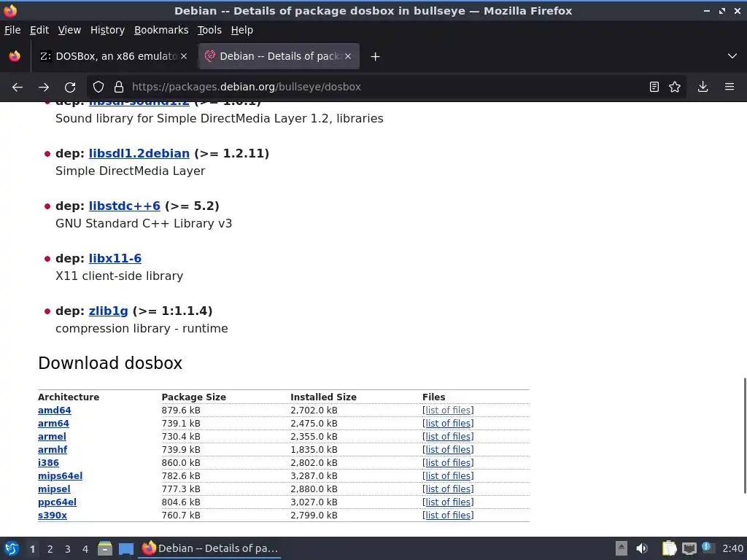Switch to workspace 3

click(68, 549)
